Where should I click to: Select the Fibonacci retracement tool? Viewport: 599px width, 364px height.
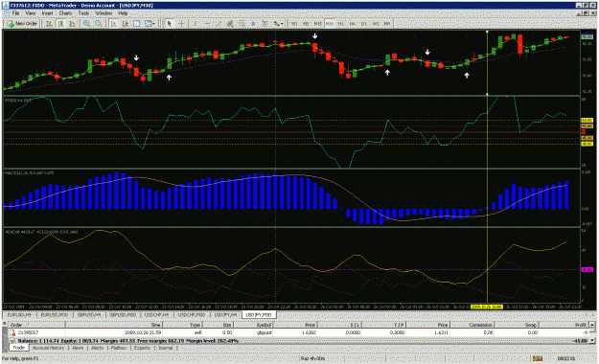(x=242, y=24)
